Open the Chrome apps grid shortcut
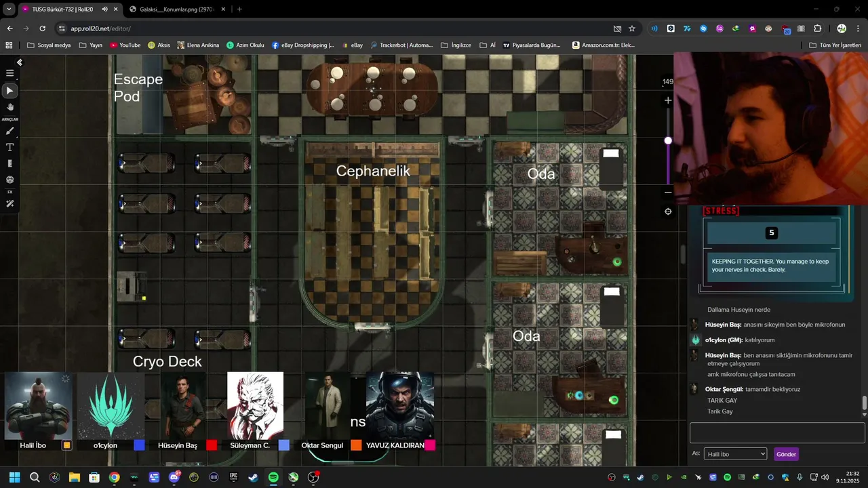 pyautogui.click(x=9, y=45)
